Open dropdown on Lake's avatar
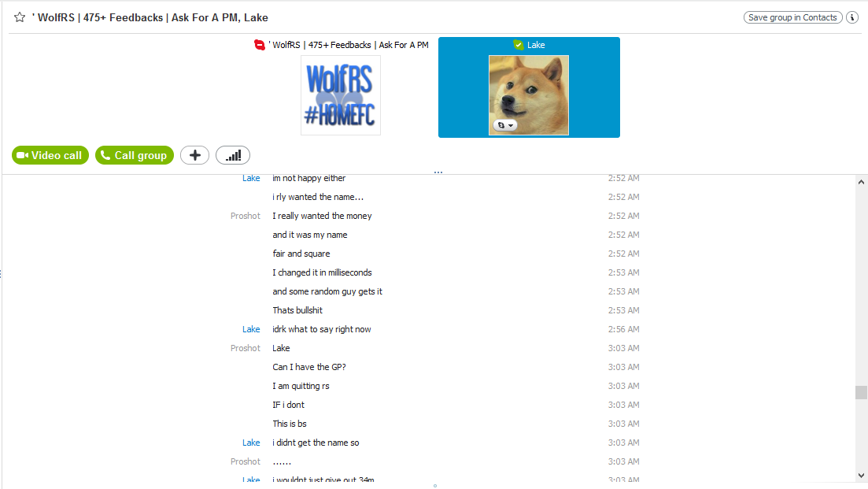The width and height of the screenshot is (868, 489). pyautogui.click(x=505, y=126)
